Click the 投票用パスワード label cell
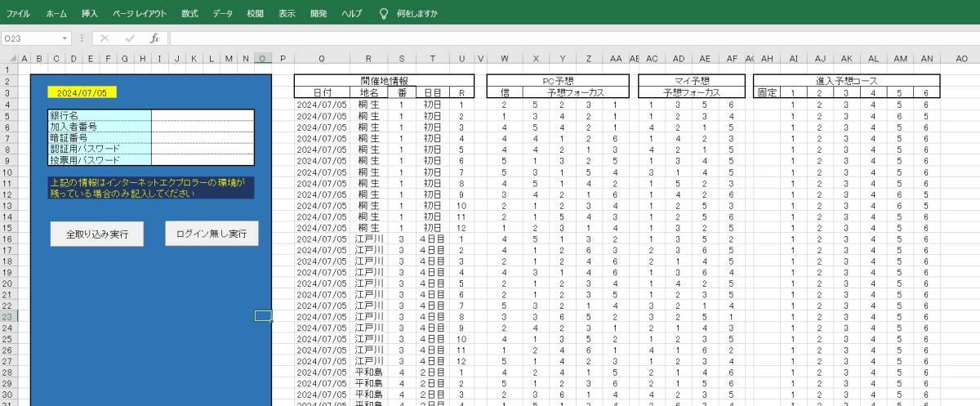 click(x=100, y=160)
